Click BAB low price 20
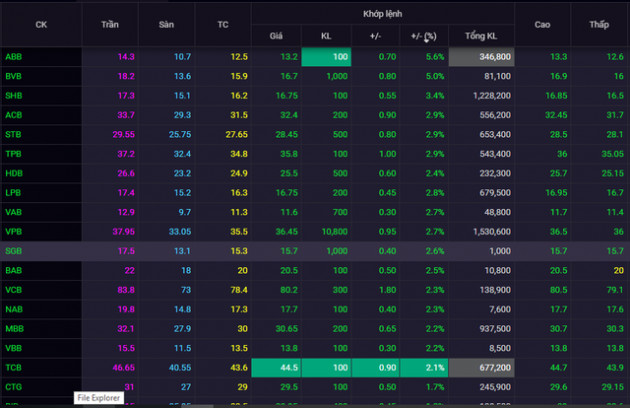 (618, 271)
